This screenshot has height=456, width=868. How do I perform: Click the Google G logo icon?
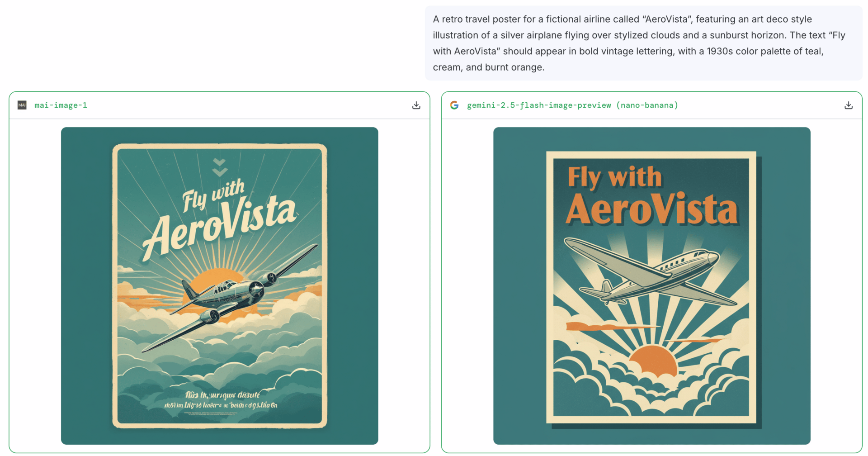tap(454, 105)
